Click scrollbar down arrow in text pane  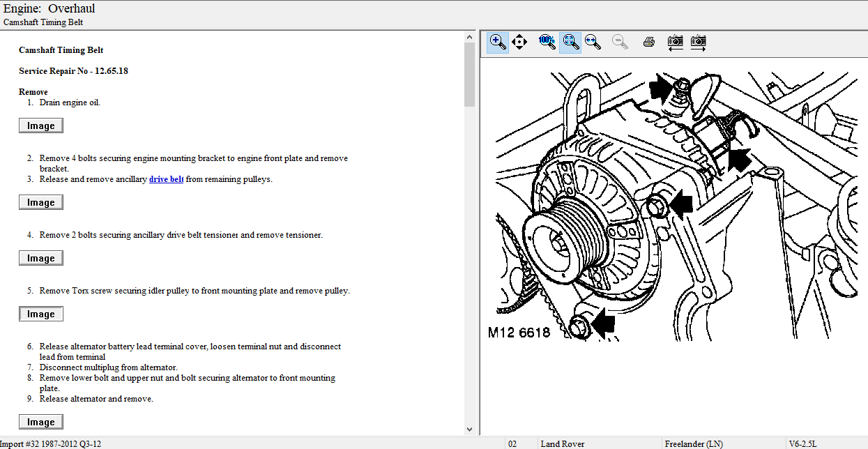coord(469,429)
